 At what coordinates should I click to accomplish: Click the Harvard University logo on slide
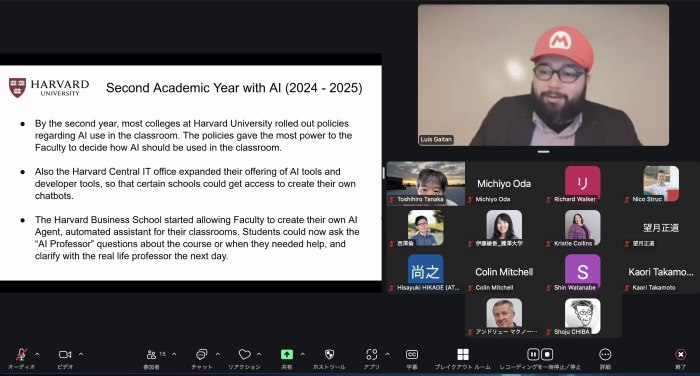49,88
